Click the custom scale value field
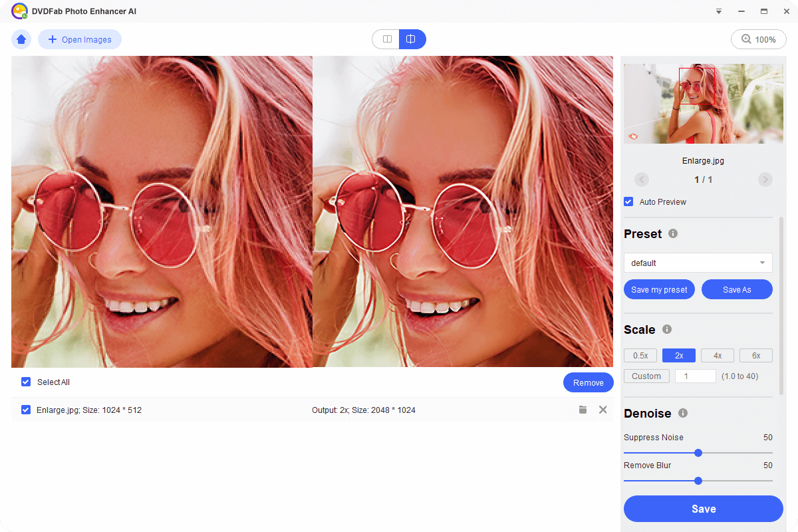798x532 pixels. [696, 376]
